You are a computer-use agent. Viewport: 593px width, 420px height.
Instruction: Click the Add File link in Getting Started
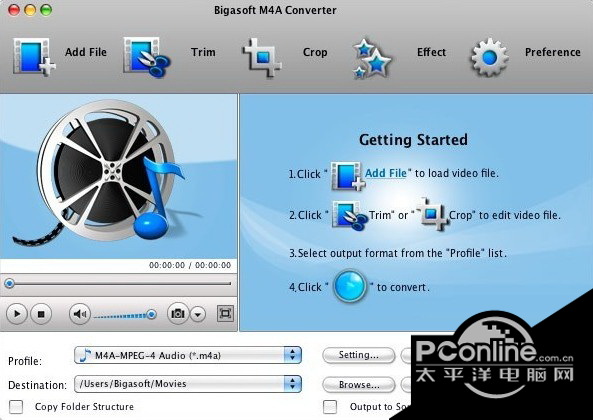pos(386,173)
